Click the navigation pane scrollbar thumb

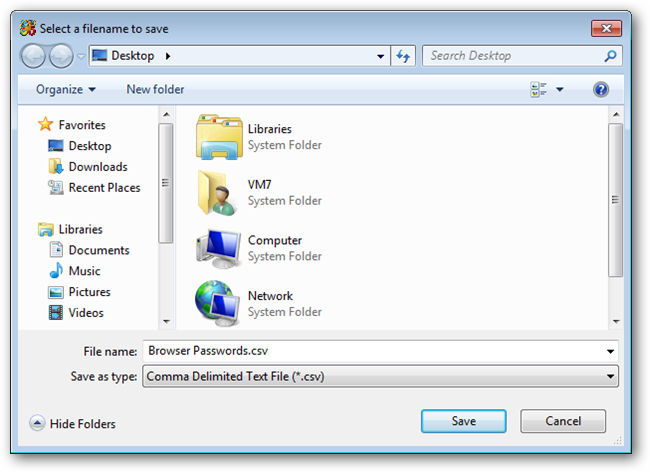coord(166,183)
